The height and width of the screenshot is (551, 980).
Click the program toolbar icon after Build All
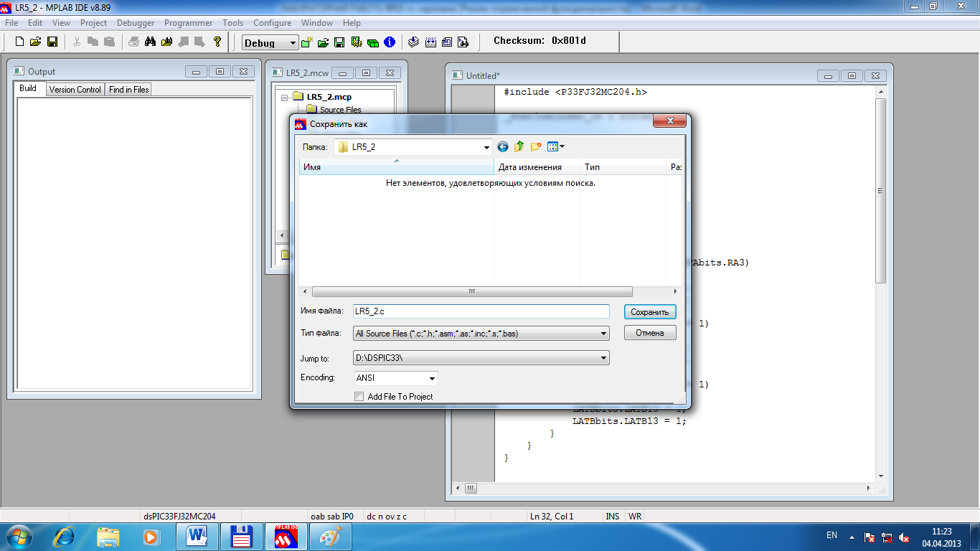[447, 42]
